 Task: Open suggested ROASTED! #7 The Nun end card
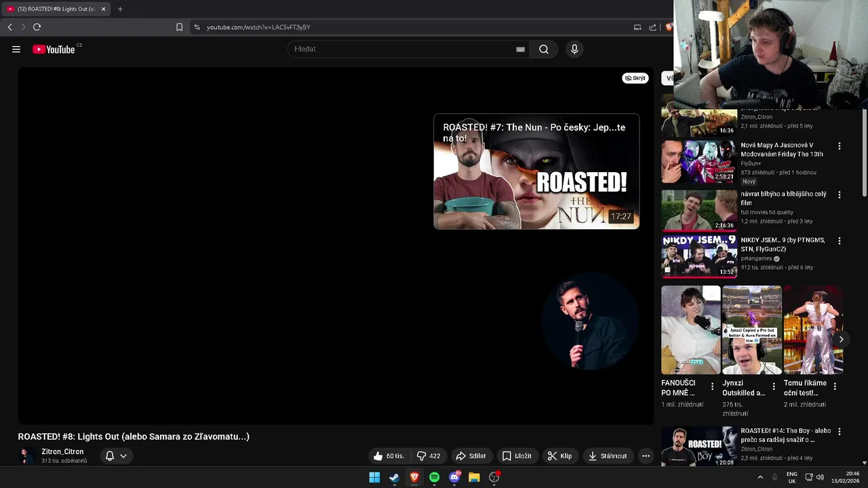(x=536, y=171)
